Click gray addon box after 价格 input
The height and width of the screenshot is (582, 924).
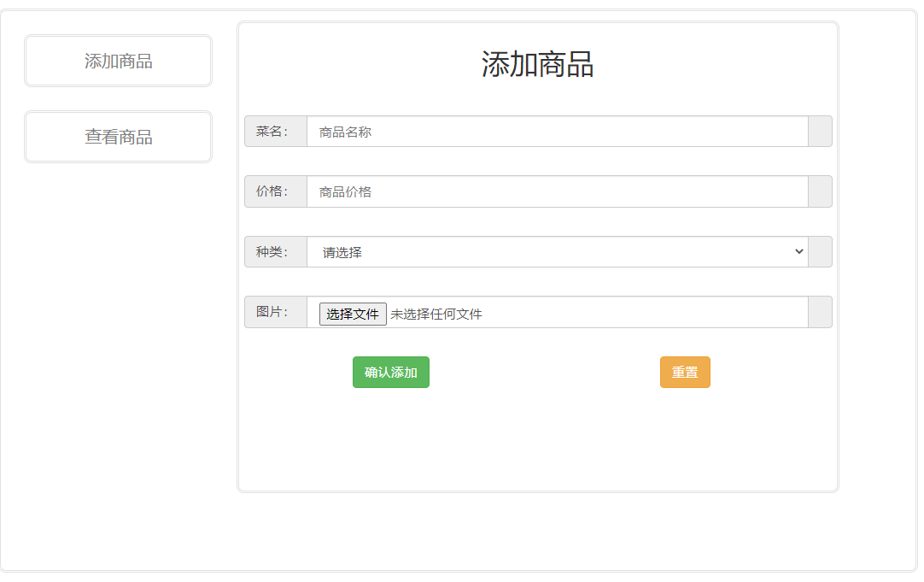[x=819, y=191]
